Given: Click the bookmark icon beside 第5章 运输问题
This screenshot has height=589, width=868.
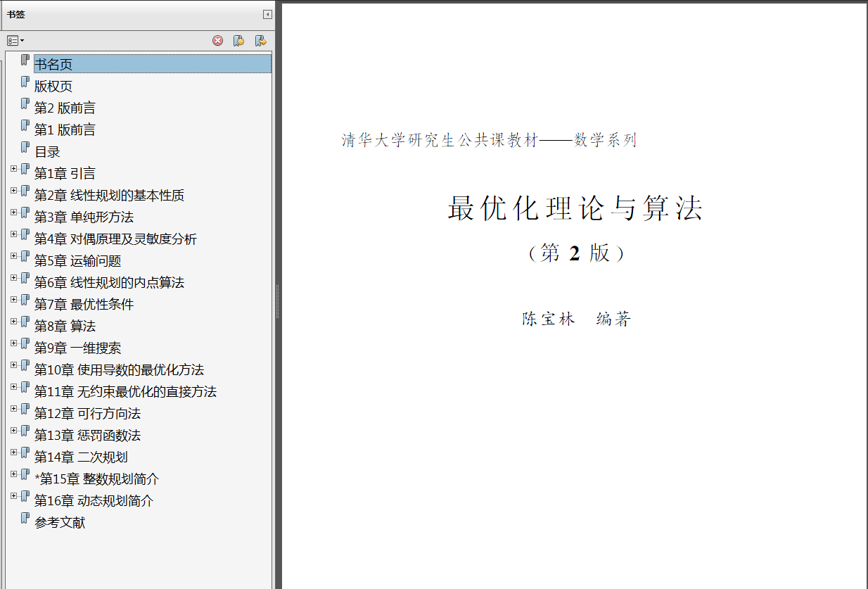Looking at the screenshot, I should click(25, 257).
